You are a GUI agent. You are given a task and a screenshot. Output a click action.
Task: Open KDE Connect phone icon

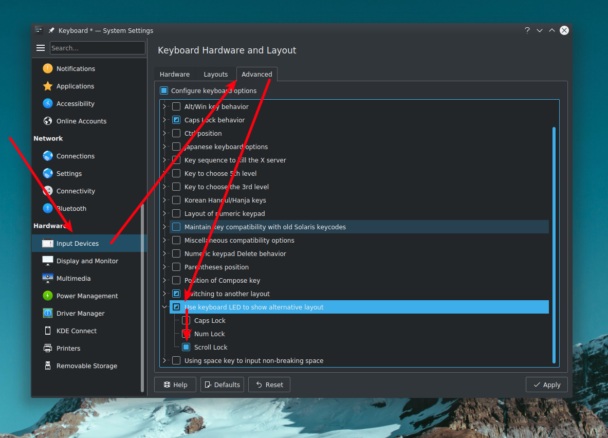(48, 331)
